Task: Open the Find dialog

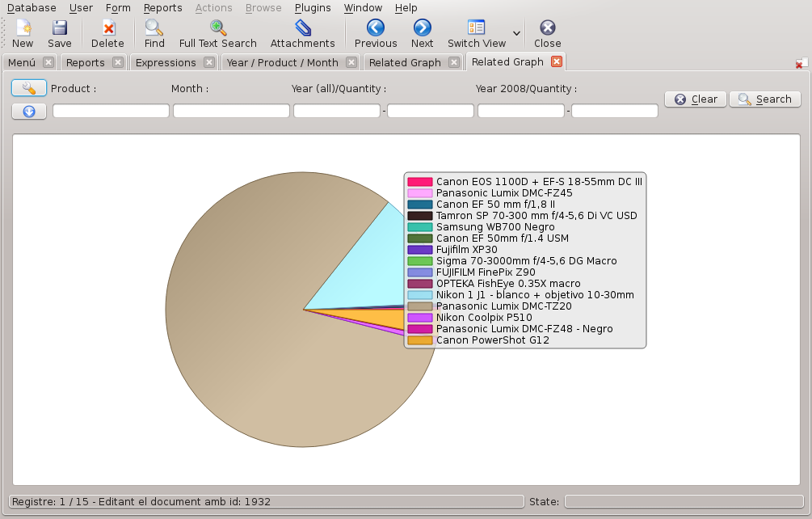Action: [x=154, y=34]
